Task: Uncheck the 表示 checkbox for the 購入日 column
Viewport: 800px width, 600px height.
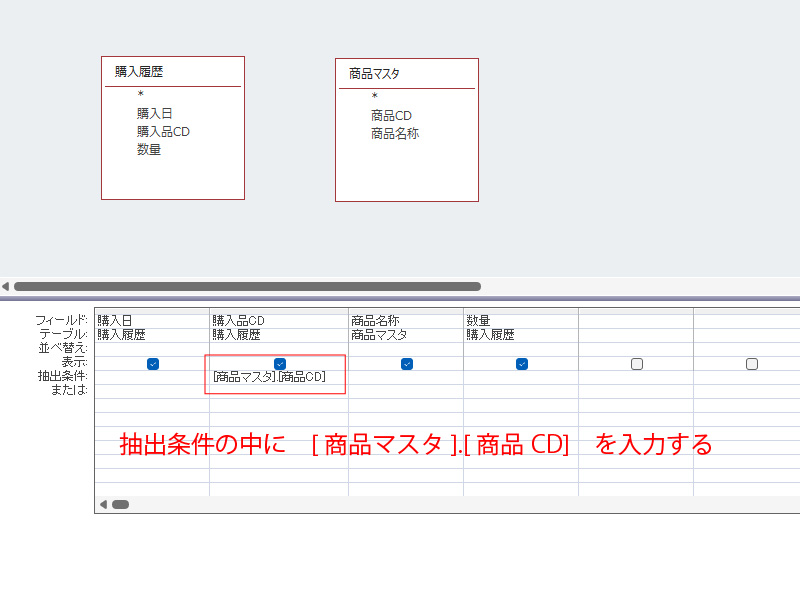Action: [x=153, y=364]
